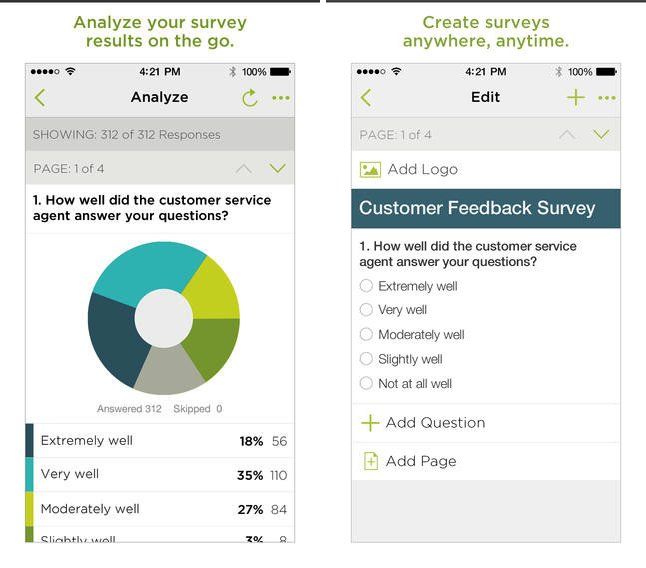Open the "Moderately well" results row
This screenshot has width=646, height=568.
point(160,509)
